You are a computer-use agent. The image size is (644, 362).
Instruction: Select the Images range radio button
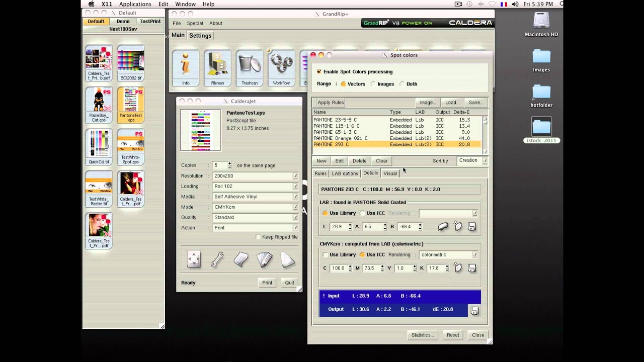tap(373, 84)
